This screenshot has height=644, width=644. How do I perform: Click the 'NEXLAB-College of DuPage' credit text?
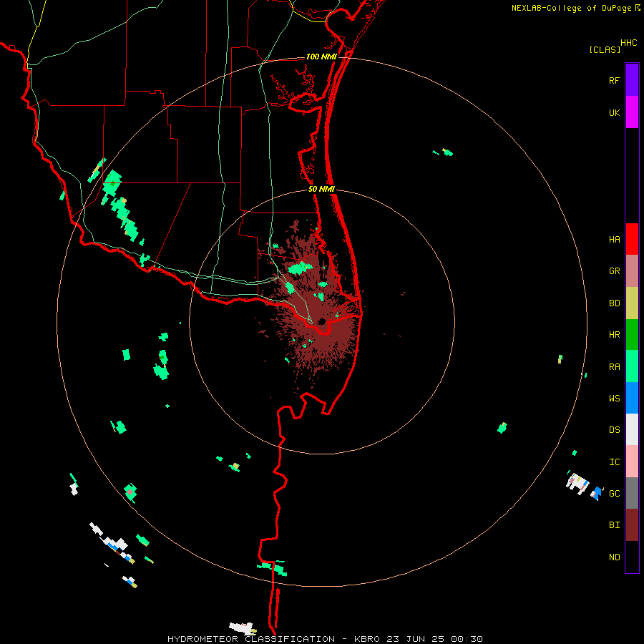pyautogui.click(x=571, y=8)
